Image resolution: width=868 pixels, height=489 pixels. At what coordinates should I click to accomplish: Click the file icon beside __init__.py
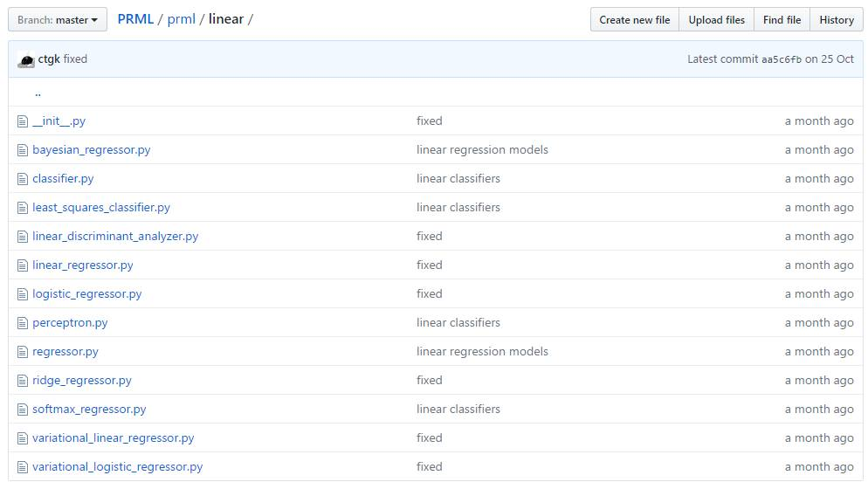click(22, 121)
